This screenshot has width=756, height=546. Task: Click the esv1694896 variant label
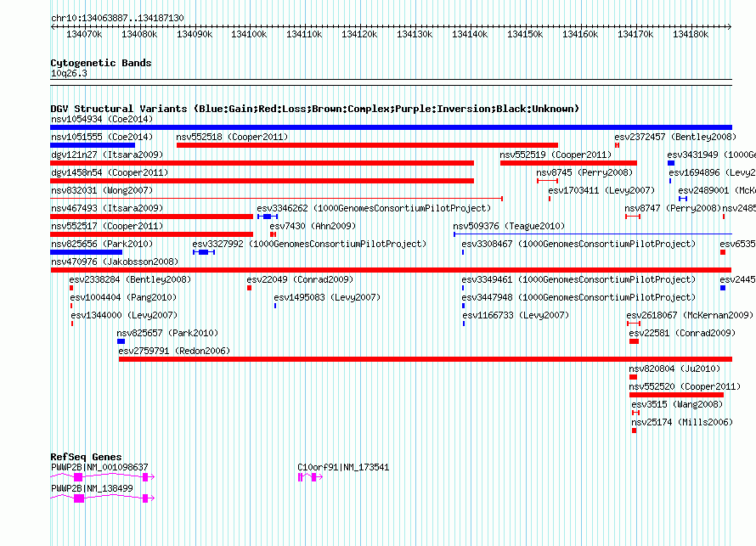click(x=712, y=172)
